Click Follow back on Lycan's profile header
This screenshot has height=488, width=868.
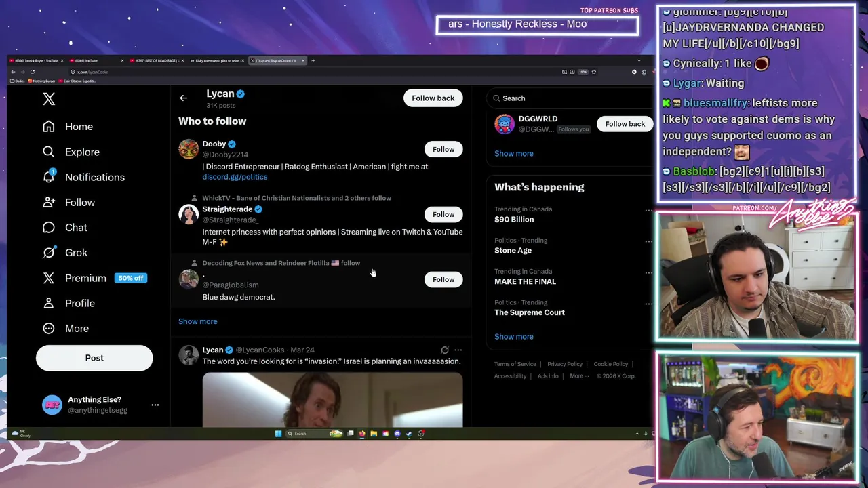[x=433, y=98]
